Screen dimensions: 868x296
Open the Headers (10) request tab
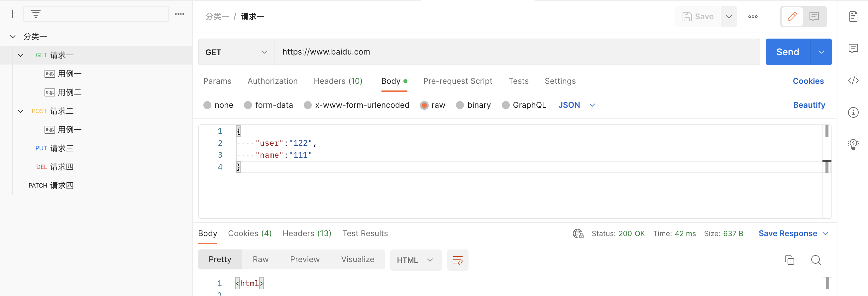click(338, 81)
